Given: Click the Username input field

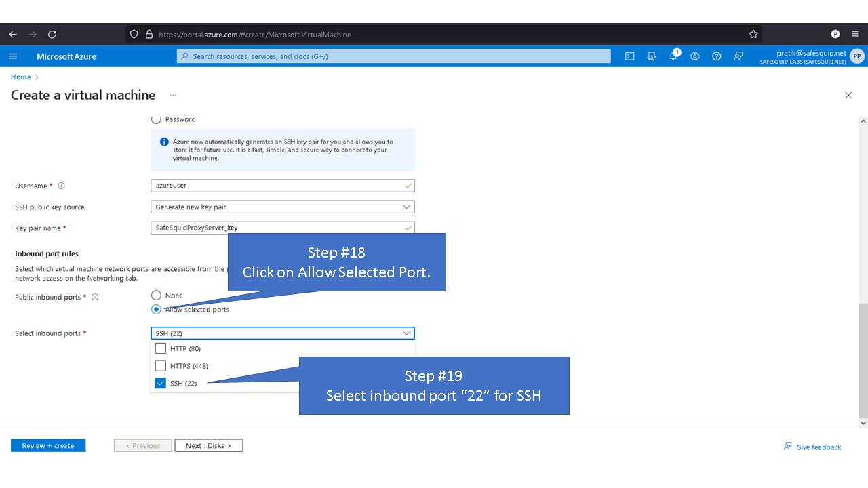Looking at the screenshot, I should [x=277, y=185].
